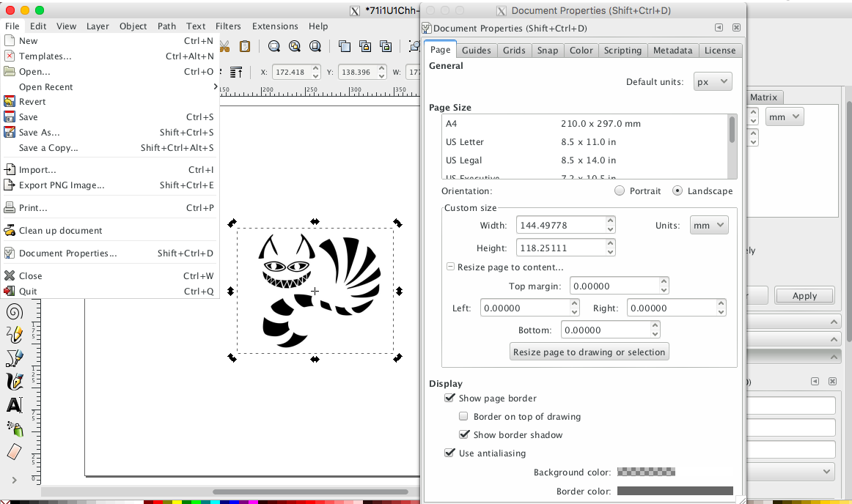Click Zoom to fit page icon
The width and height of the screenshot is (852, 504).
click(x=315, y=47)
